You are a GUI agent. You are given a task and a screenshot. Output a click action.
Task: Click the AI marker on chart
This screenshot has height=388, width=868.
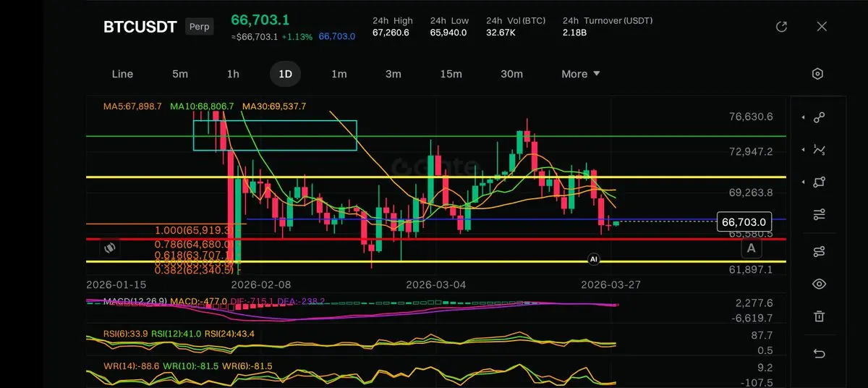tap(594, 258)
